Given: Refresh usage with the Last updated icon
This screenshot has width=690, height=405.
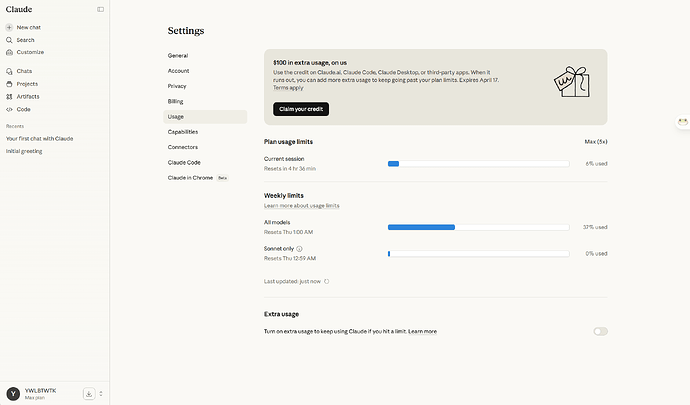Looking at the screenshot, I should [x=327, y=281].
